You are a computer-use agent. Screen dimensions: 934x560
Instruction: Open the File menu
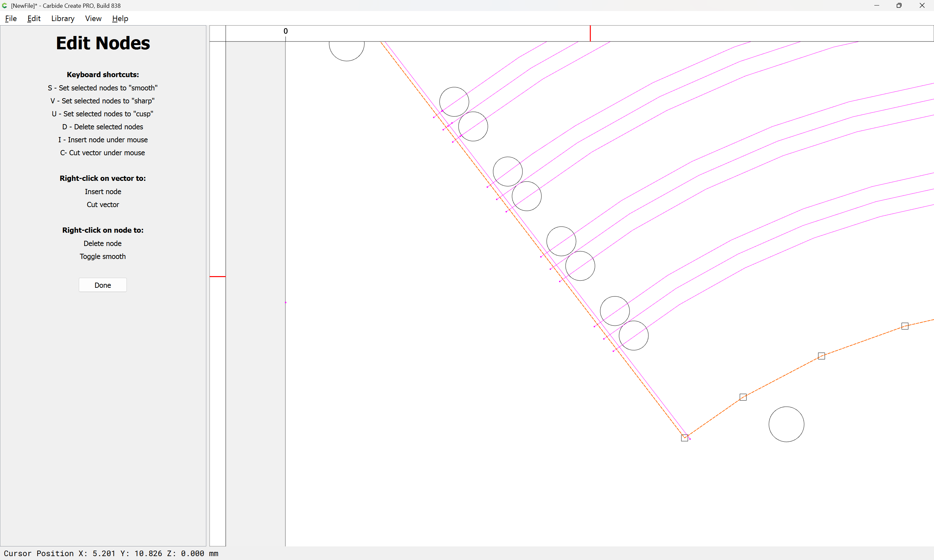point(11,18)
